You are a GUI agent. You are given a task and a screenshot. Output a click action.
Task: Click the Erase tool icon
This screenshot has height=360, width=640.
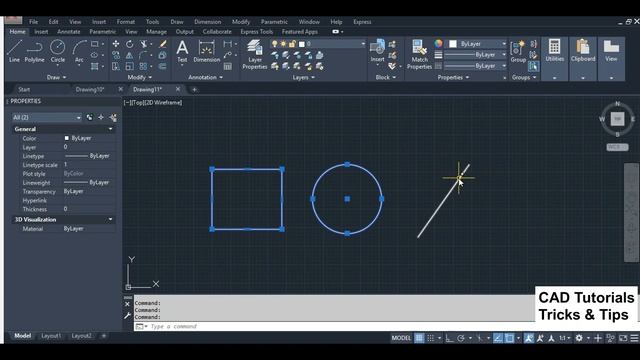coord(162,44)
